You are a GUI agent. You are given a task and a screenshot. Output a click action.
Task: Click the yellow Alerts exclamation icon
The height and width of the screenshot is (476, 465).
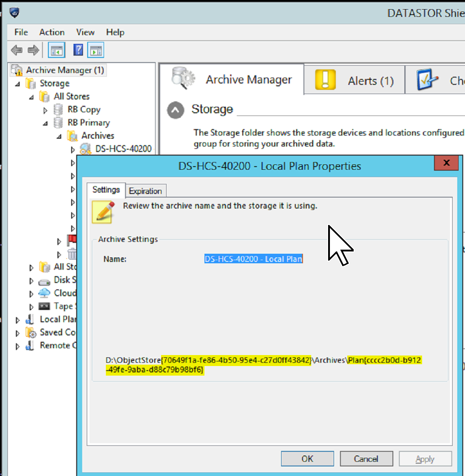(x=325, y=79)
